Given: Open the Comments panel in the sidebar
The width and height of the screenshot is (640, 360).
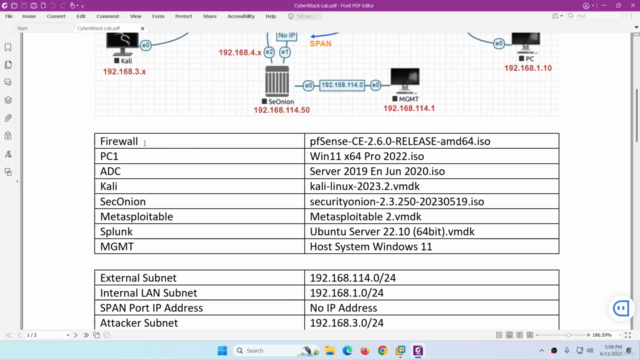Looking at the screenshot, I should pyautogui.click(x=8, y=82).
